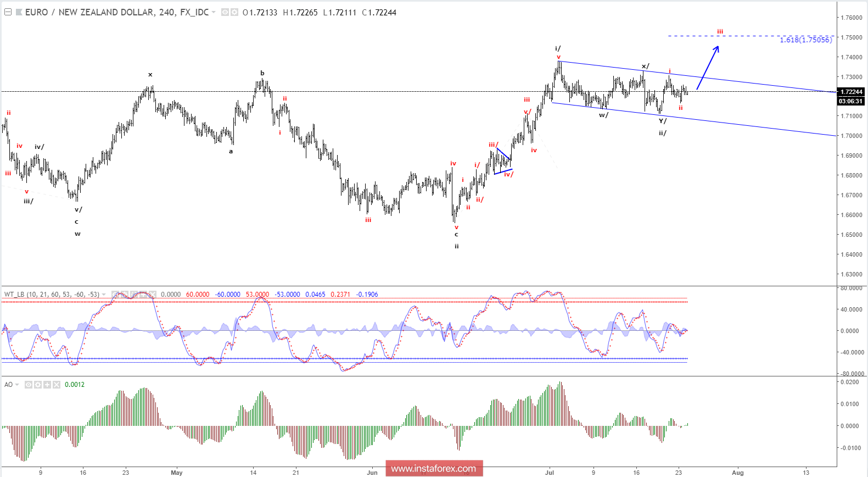
Task: Click the market flag icon beside EURO title
Action: tap(19, 12)
